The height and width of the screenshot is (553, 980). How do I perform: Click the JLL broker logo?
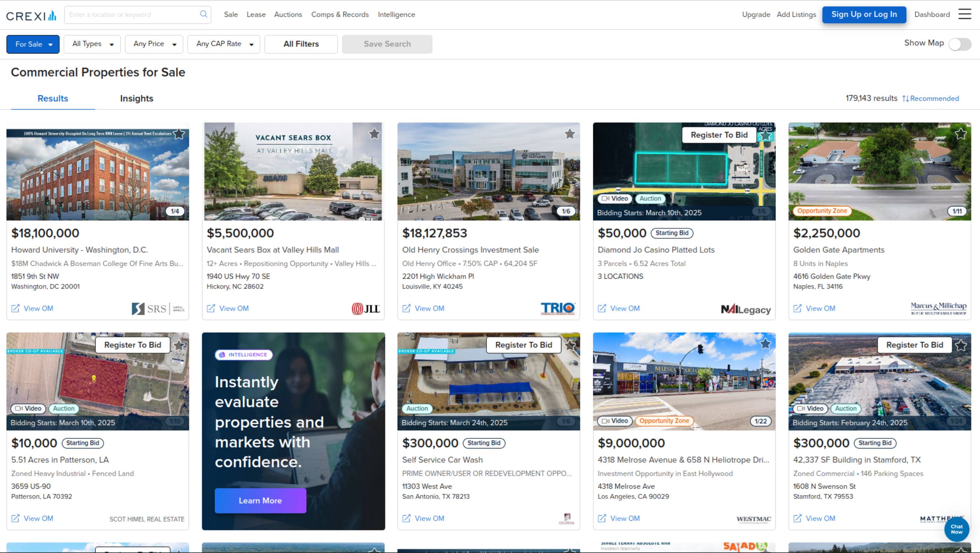tap(366, 309)
